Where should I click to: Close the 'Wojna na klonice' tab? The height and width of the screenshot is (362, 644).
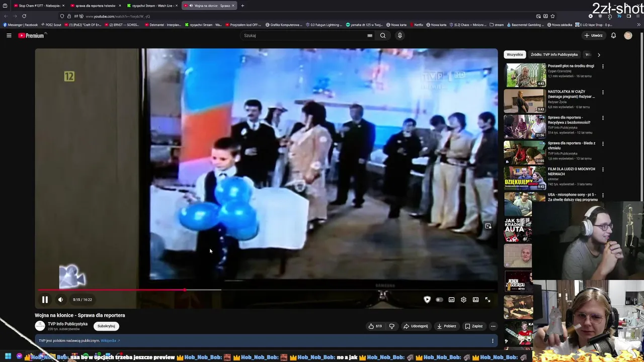pyautogui.click(x=233, y=6)
